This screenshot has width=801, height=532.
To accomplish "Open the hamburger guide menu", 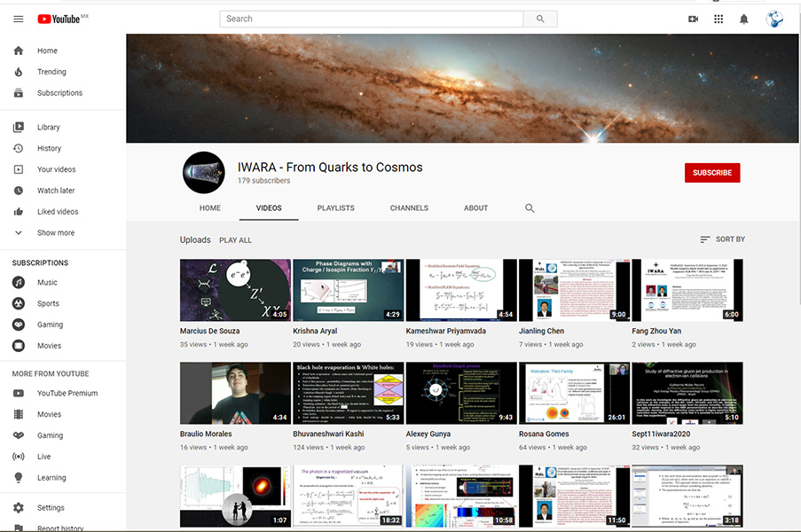I will [x=19, y=19].
